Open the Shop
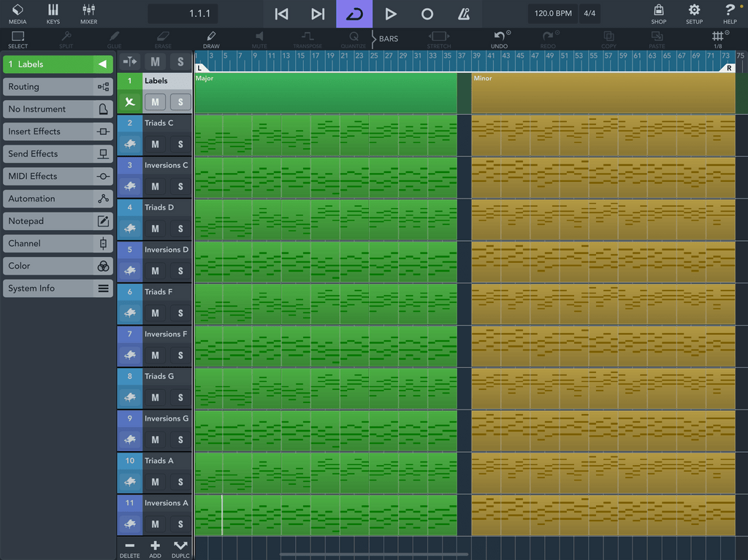The height and width of the screenshot is (560, 748). (x=658, y=14)
